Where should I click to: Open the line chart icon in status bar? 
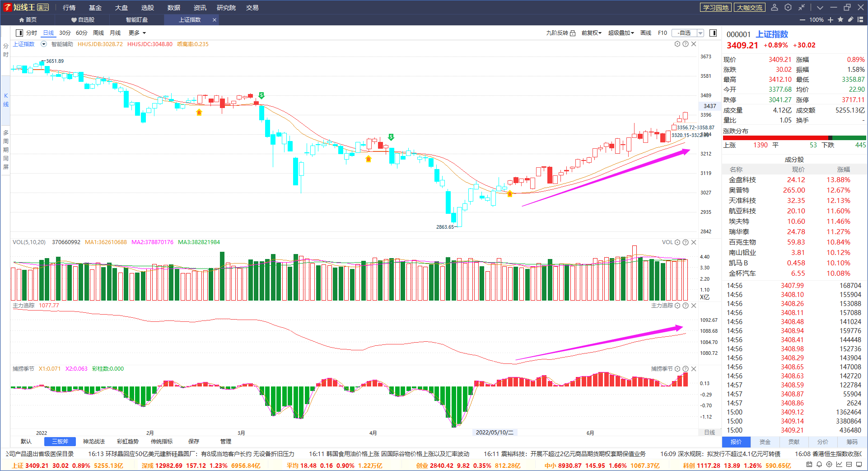(839, 465)
